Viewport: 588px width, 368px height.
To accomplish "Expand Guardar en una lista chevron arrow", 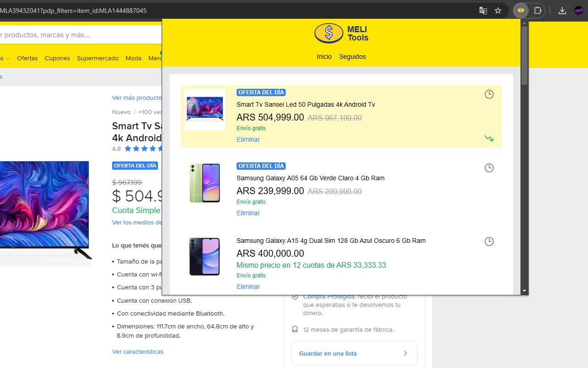I will [405, 353].
